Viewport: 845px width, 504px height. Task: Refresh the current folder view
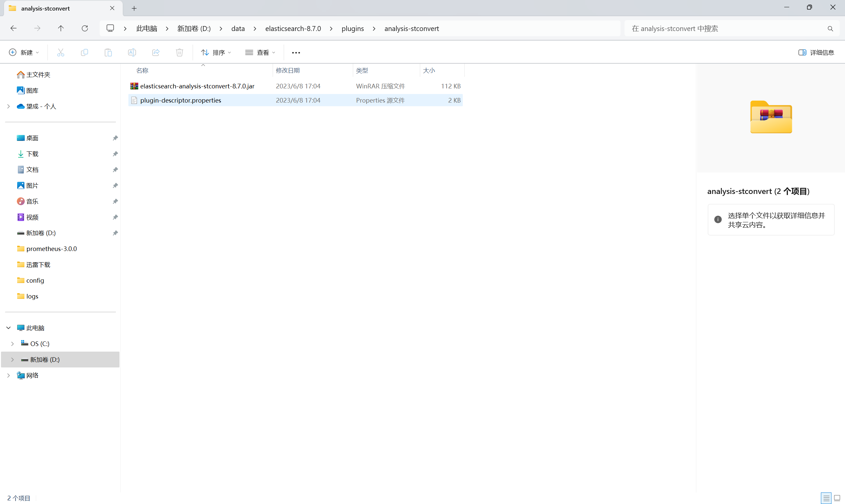[84, 28]
